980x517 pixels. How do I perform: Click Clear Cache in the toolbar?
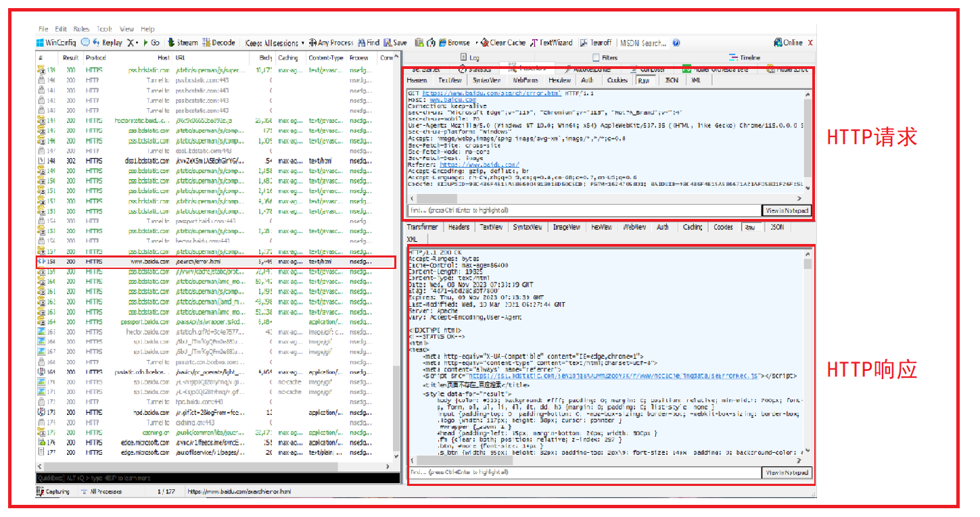click(x=503, y=43)
